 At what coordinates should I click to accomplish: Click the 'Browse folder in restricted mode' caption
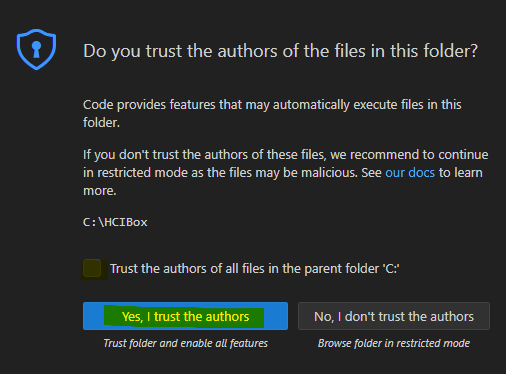tap(394, 343)
